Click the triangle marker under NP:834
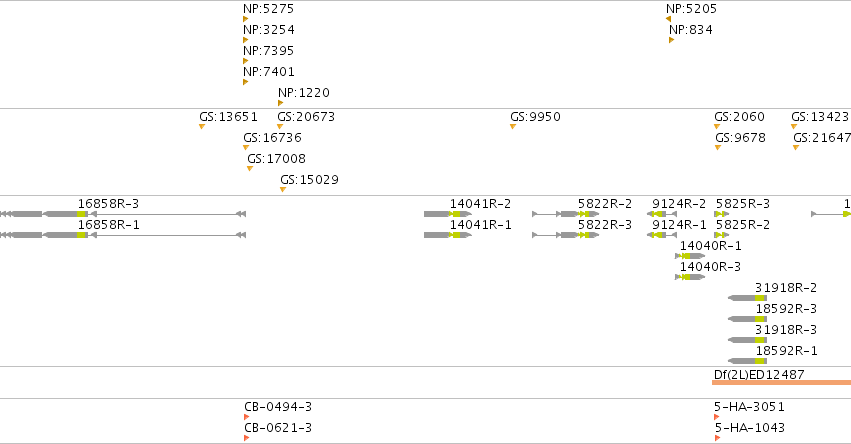The height and width of the screenshot is (444, 851). coord(672,40)
